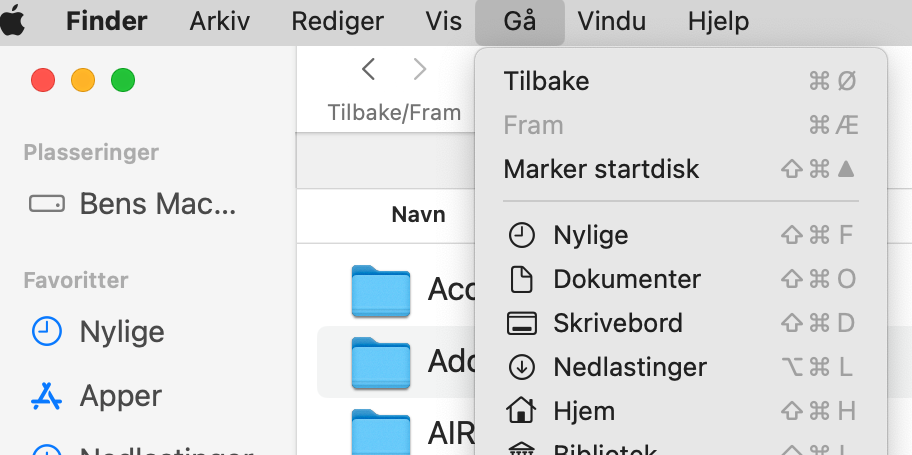Screen dimensions: 912x455
Task: Click the disk icon beside Bens Mac
Action: pyautogui.click(x=46, y=204)
